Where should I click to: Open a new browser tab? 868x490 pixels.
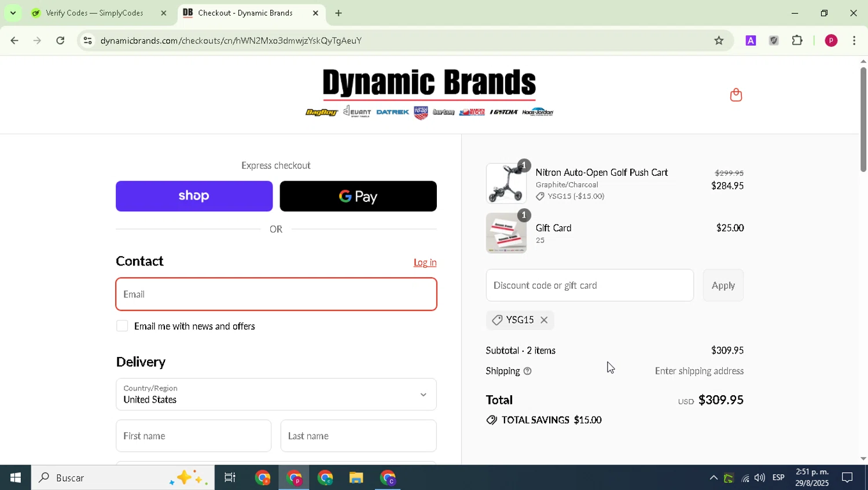[x=339, y=13]
